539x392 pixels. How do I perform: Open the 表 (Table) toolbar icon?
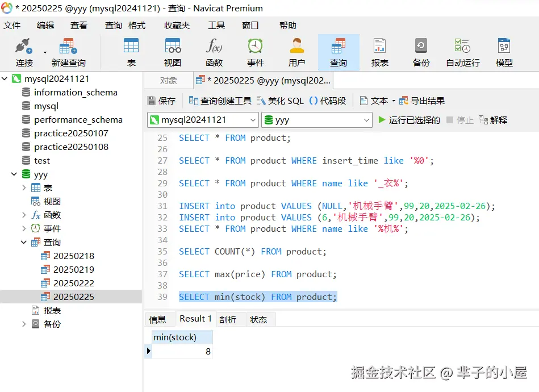(x=131, y=52)
